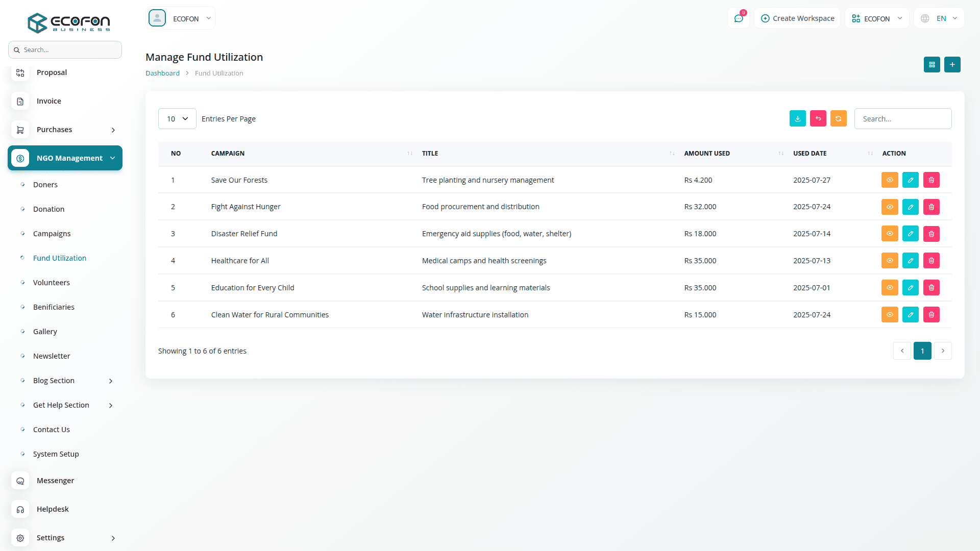Delete the Clean Water for Rural Communities row
The height and width of the screenshot is (551, 980).
click(x=931, y=315)
